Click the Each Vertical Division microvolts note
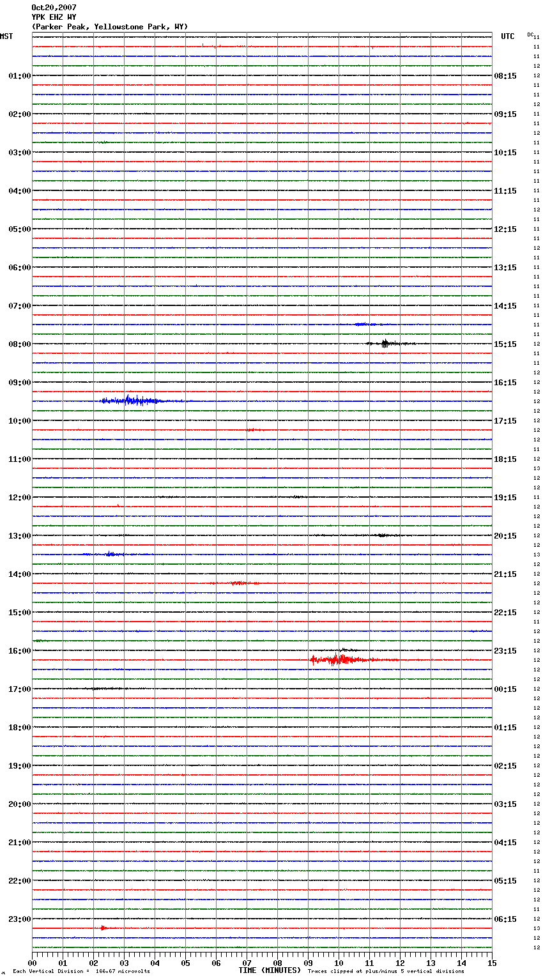 point(81,971)
